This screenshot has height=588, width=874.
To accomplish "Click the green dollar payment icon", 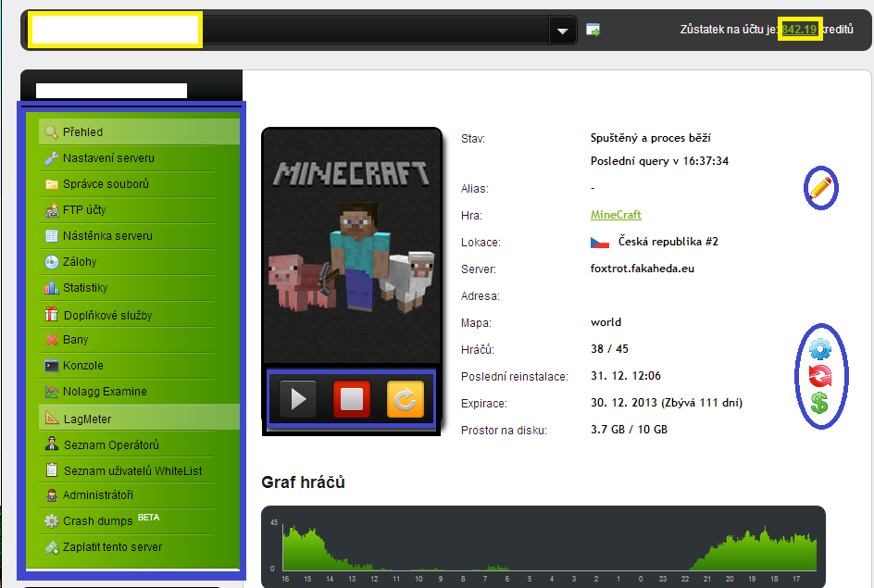I will tap(819, 403).
